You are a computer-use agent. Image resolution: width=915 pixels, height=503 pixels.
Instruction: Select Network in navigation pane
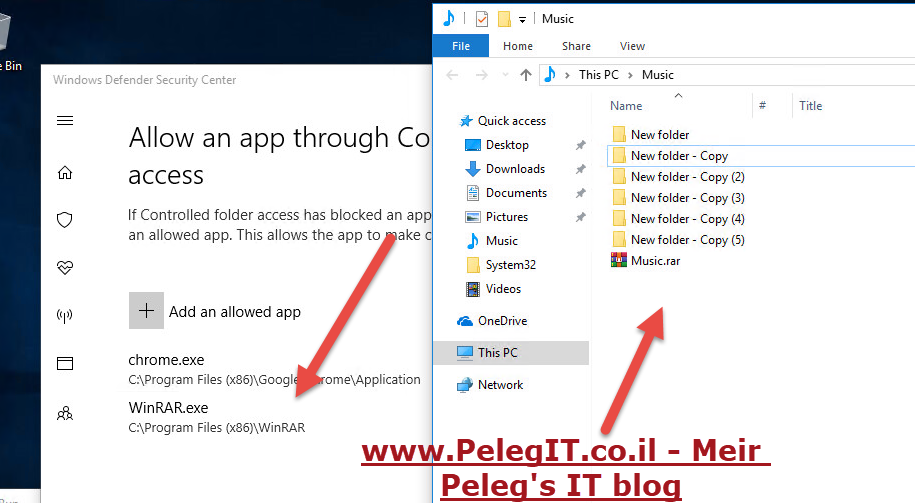(500, 385)
